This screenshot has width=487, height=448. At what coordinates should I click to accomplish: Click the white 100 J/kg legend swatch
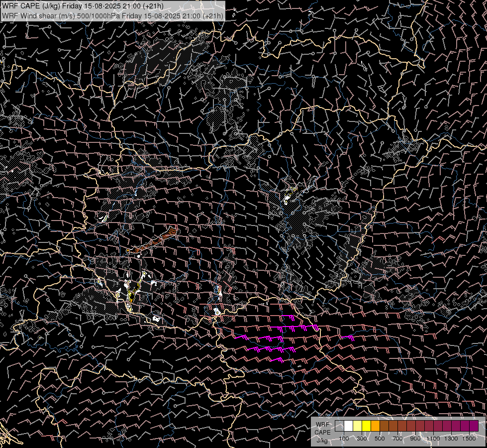349,426
